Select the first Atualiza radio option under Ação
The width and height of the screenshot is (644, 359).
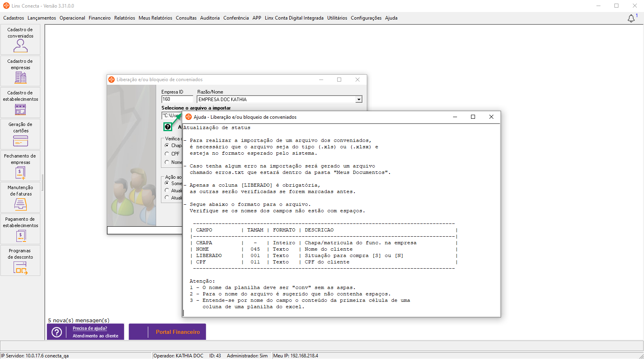point(167,190)
